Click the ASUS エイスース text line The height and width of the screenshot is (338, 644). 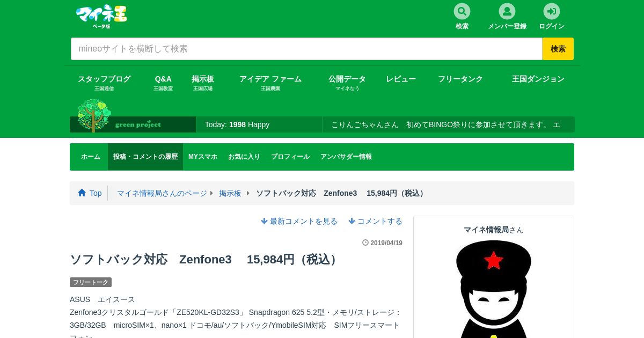pos(103,299)
